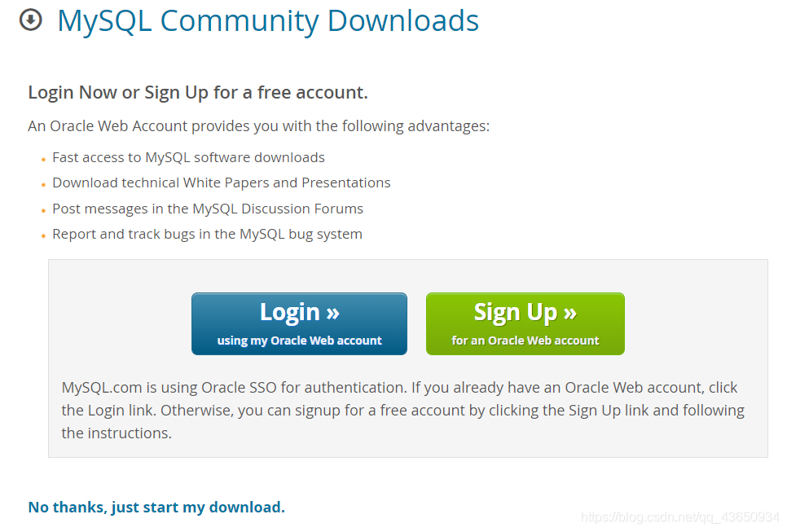
Task: Click the Oracle SSO authentication explanation paragraph
Action: click(x=402, y=410)
